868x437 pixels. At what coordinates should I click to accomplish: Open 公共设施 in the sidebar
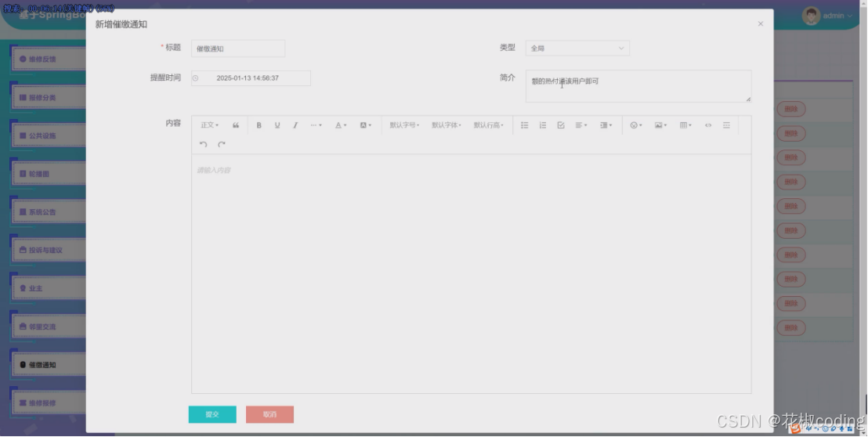pyautogui.click(x=49, y=135)
